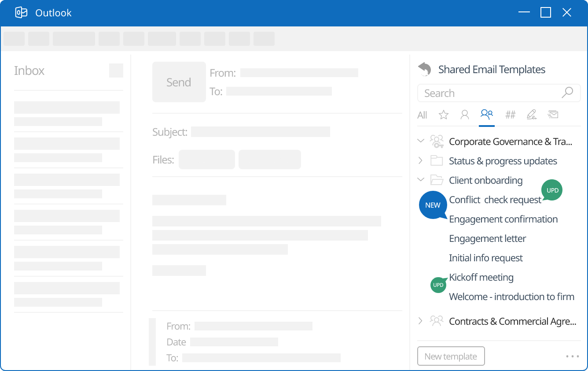
Task: Open the shortcuts filter using ## icon
Action: click(511, 115)
